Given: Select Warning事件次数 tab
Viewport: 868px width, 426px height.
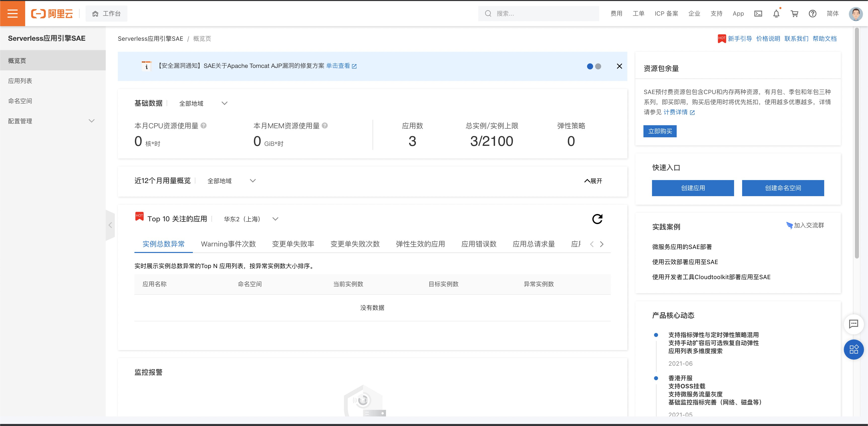Looking at the screenshot, I should tap(228, 244).
